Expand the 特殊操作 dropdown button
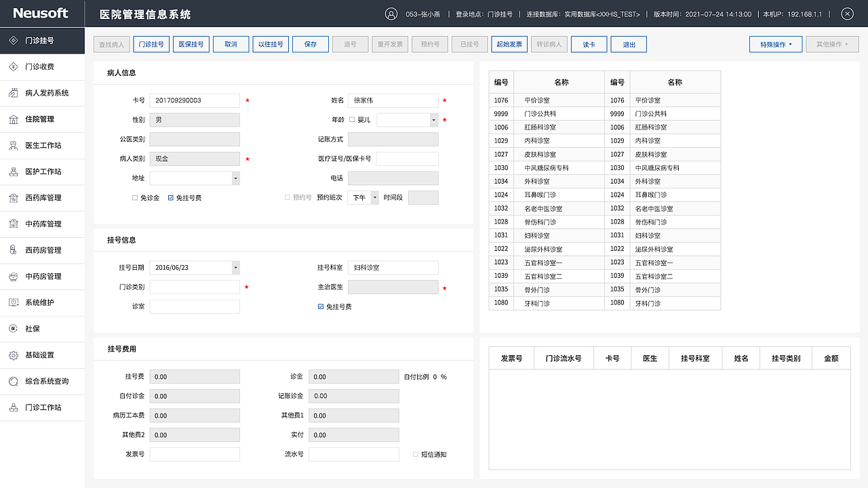 click(776, 44)
